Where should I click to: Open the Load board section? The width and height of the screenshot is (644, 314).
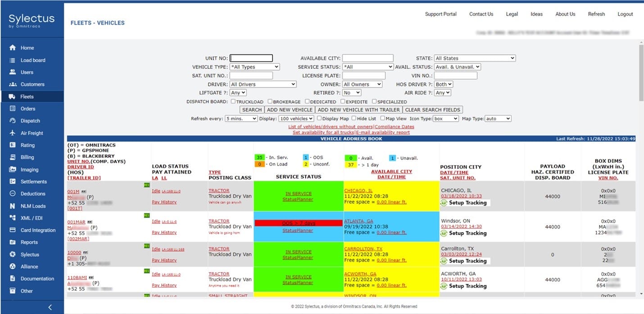tap(33, 60)
